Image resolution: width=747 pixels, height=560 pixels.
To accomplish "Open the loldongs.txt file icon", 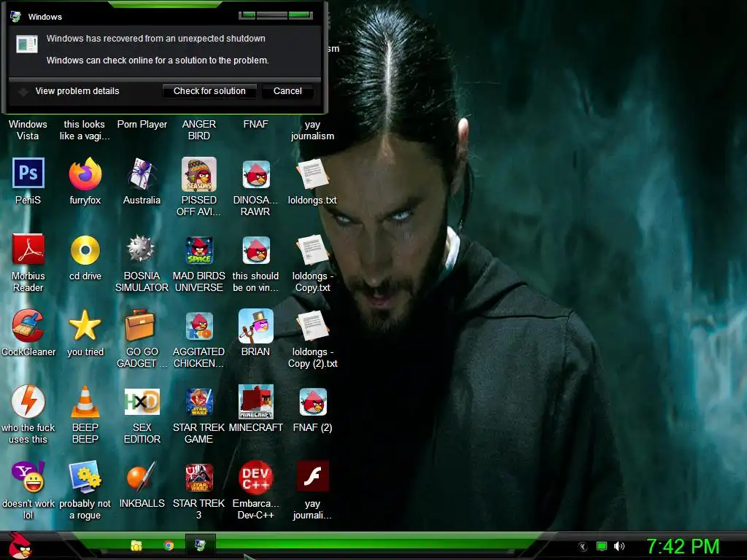I will point(312,174).
